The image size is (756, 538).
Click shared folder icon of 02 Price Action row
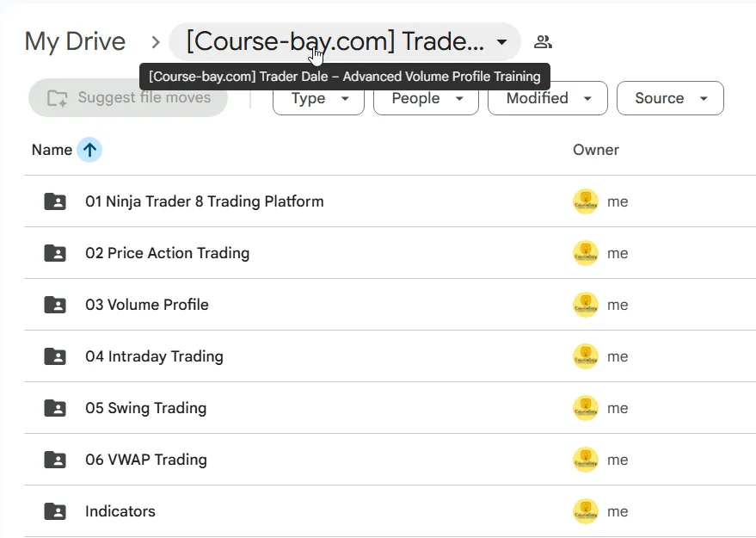pyautogui.click(x=55, y=253)
